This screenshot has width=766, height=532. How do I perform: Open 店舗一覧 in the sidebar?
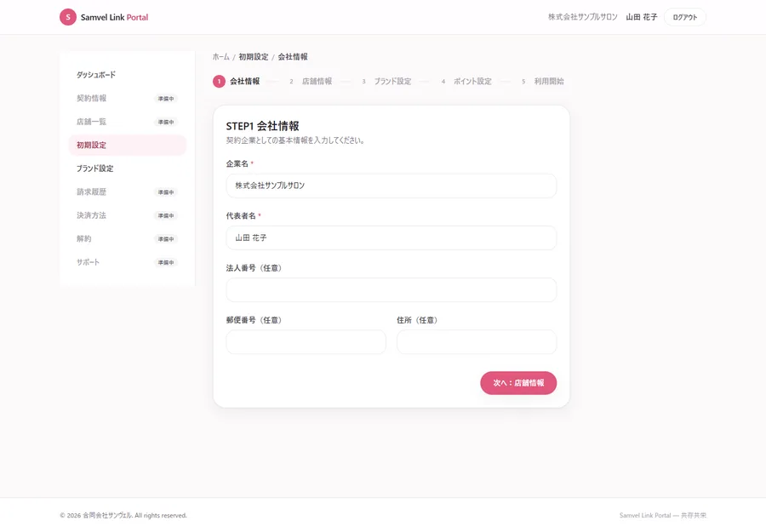(128, 122)
